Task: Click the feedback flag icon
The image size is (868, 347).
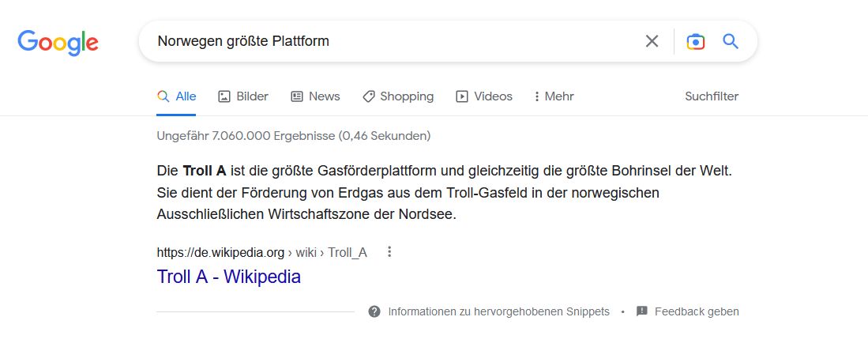Action: tap(642, 311)
